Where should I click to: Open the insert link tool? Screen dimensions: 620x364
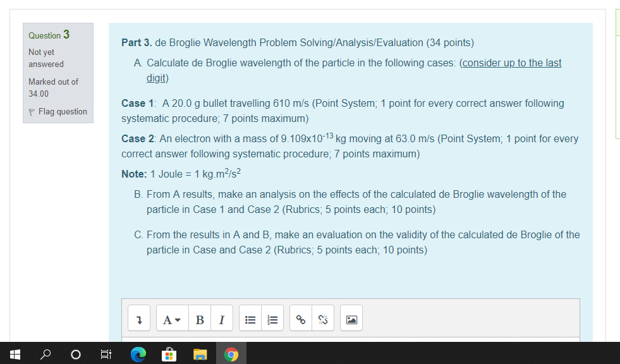300,318
